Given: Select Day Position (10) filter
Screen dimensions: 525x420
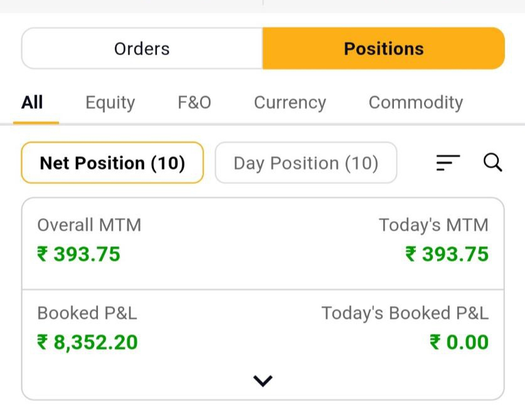Looking at the screenshot, I should point(306,163).
